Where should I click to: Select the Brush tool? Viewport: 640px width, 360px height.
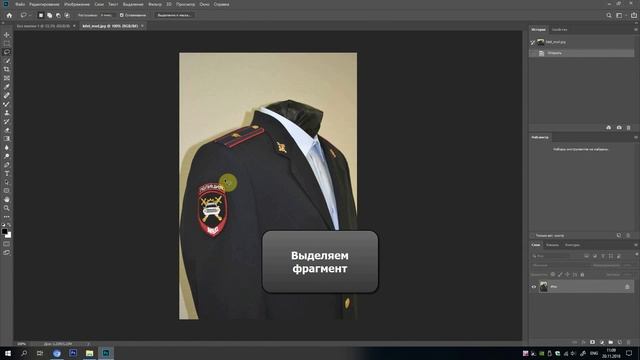tap(7, 104)
